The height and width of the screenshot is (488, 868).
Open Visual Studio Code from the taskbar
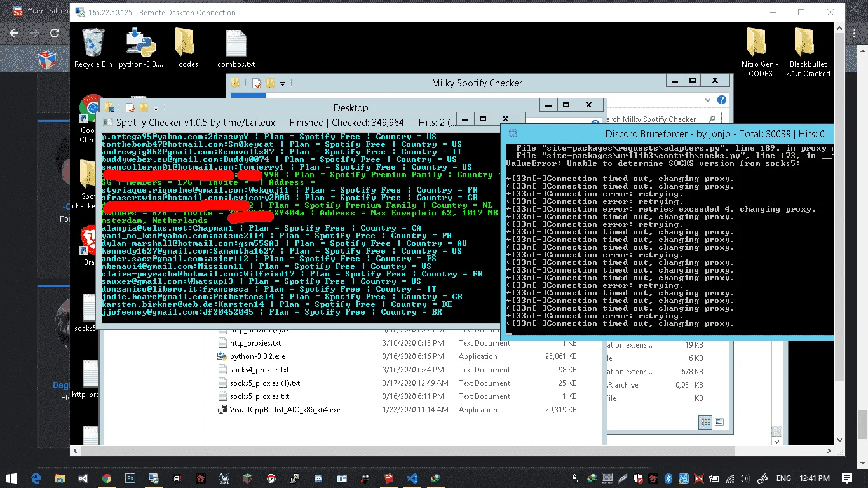pyautogui.click(x=412, y=478)
